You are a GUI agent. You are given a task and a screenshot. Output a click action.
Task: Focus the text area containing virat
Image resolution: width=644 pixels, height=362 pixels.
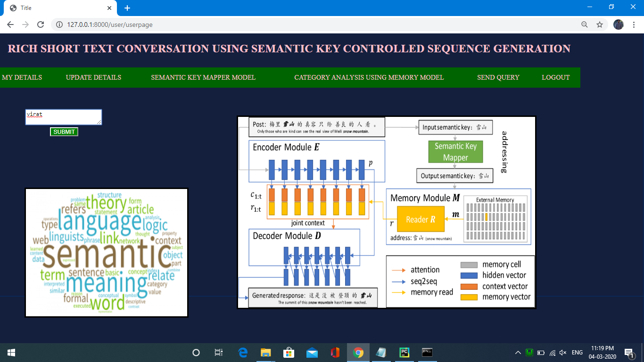(x=64, y=117)
